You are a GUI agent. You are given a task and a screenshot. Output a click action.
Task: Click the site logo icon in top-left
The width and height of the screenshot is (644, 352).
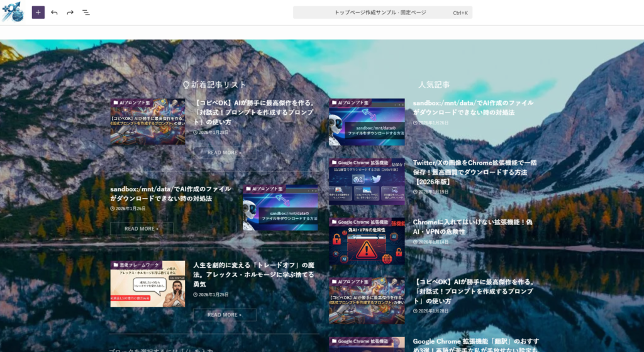coord(13,12)
